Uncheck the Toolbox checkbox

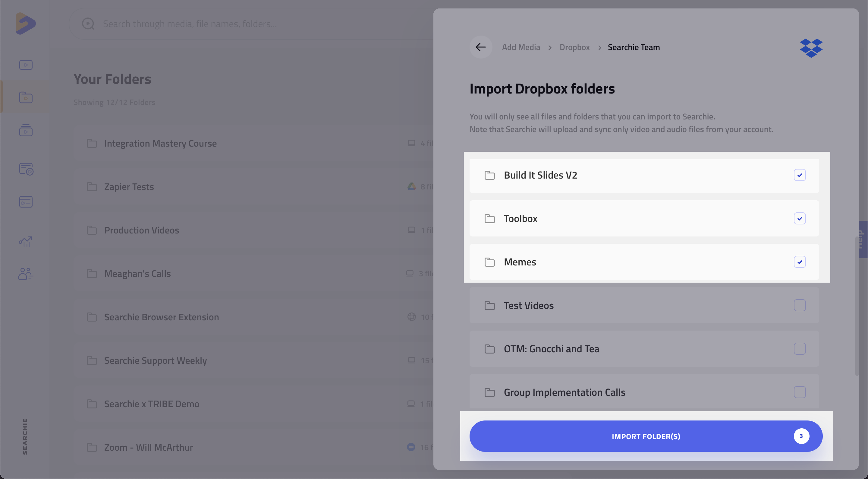800,219
